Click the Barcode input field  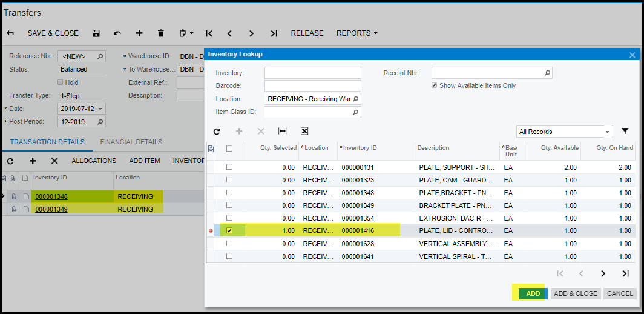click(x=312, y=86)
